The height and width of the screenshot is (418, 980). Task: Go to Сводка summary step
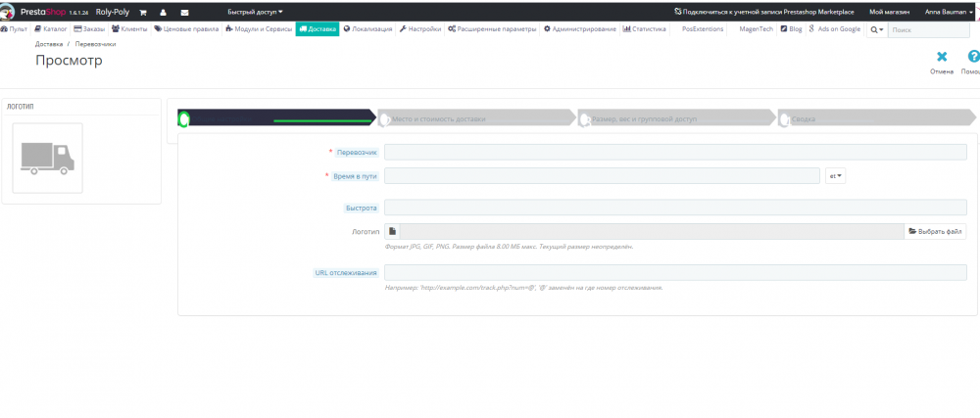pos(876,117)
